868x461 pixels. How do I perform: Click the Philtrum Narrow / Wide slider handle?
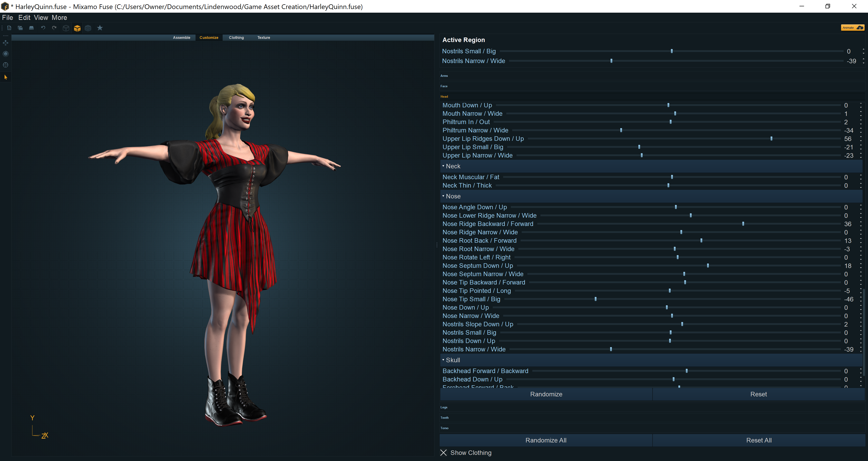click(x=621, y=130)
